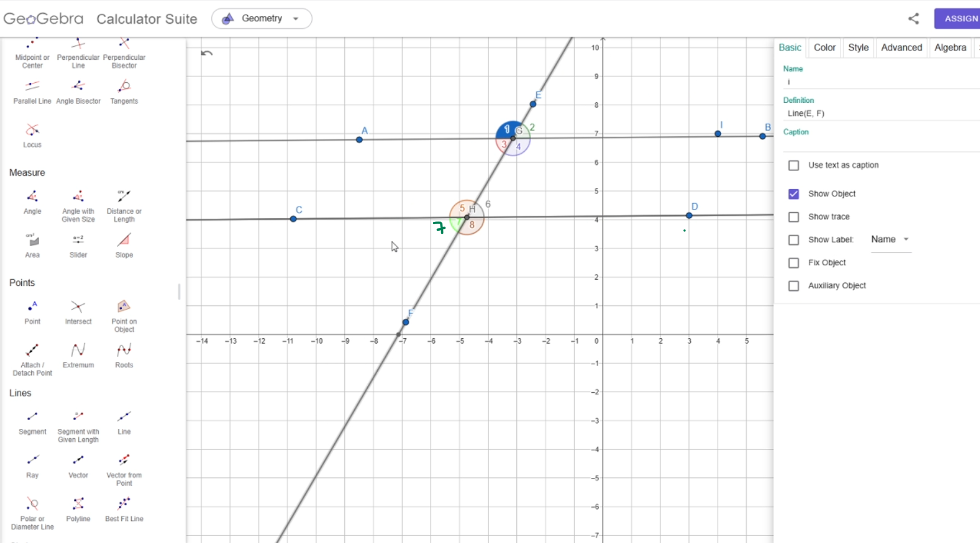The height and width of the screenshot is (543, 980).
Task: Switch to the Algebra tab
Action: [x=950, y=47]
